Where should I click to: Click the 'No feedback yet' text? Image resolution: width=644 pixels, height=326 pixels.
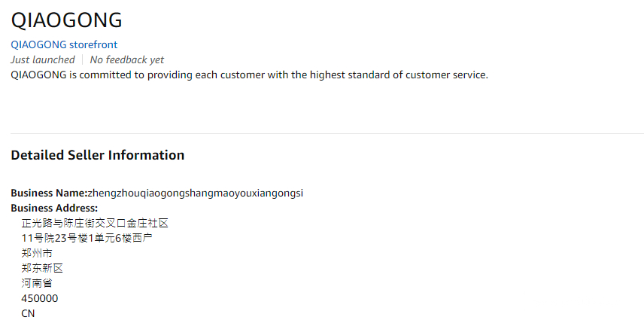coord(126,59)
